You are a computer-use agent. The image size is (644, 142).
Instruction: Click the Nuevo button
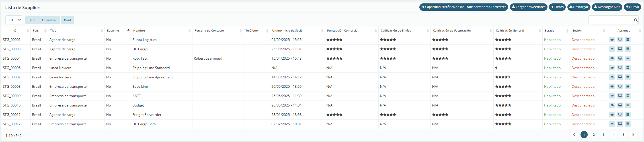[632, 7]
